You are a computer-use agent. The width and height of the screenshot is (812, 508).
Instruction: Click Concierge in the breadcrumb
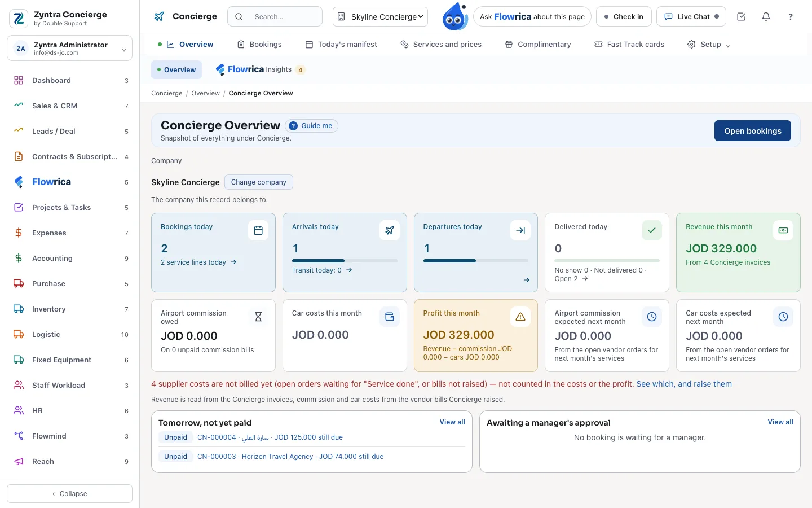click(167, 93)
